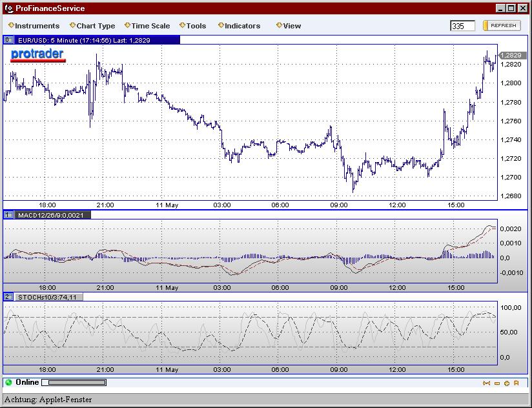Screen dimensions: 532x408
Task: Click the 1,2700 price axis label
Action: pos(511,177)
